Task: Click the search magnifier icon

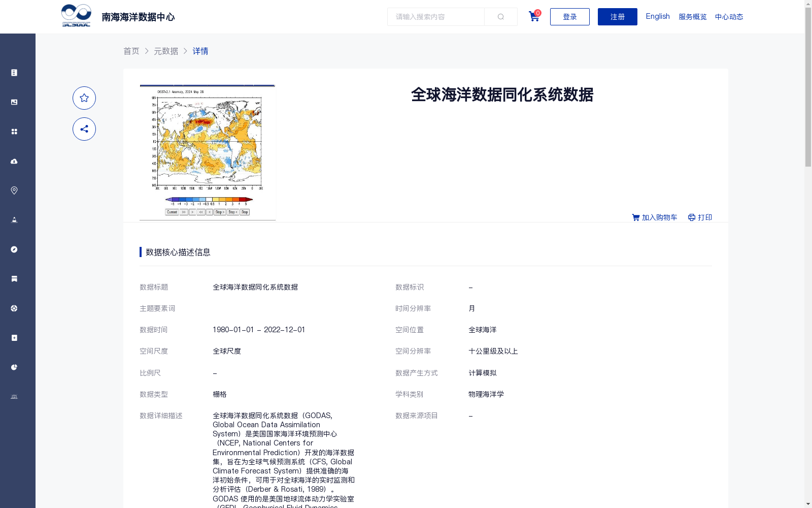Action: click(x=500, y=16)
